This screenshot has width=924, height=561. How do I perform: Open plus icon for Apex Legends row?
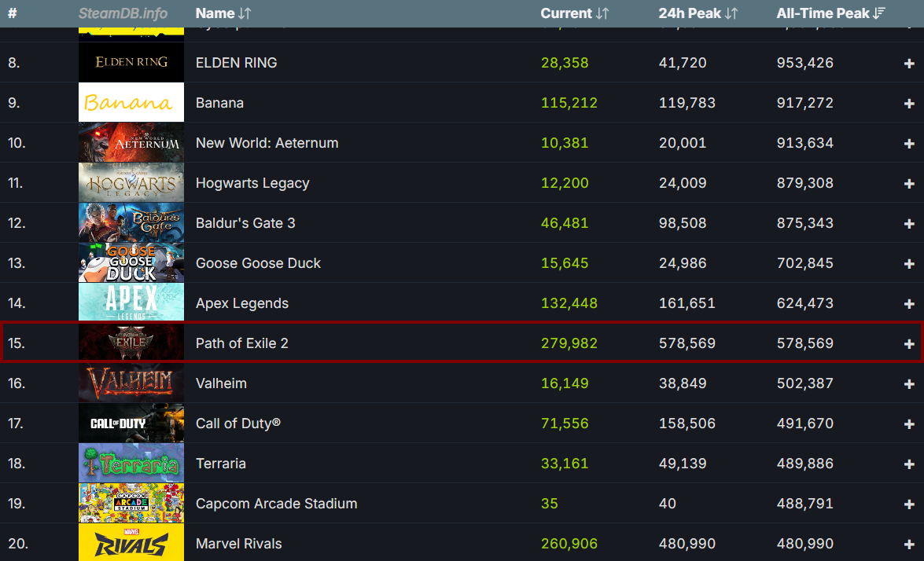[909, 304]
